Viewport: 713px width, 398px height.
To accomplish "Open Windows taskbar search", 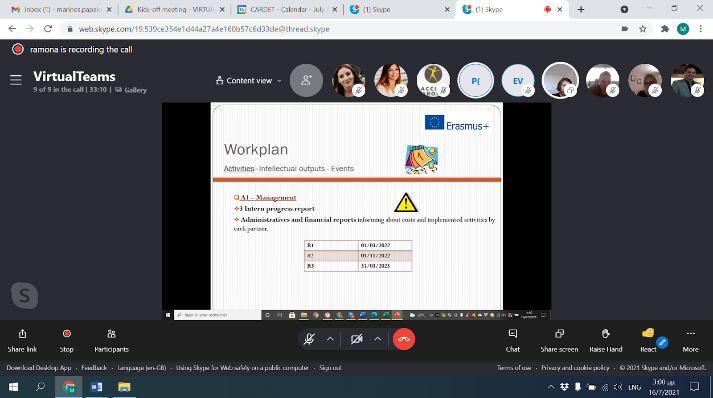I will (x=40, y=387).
